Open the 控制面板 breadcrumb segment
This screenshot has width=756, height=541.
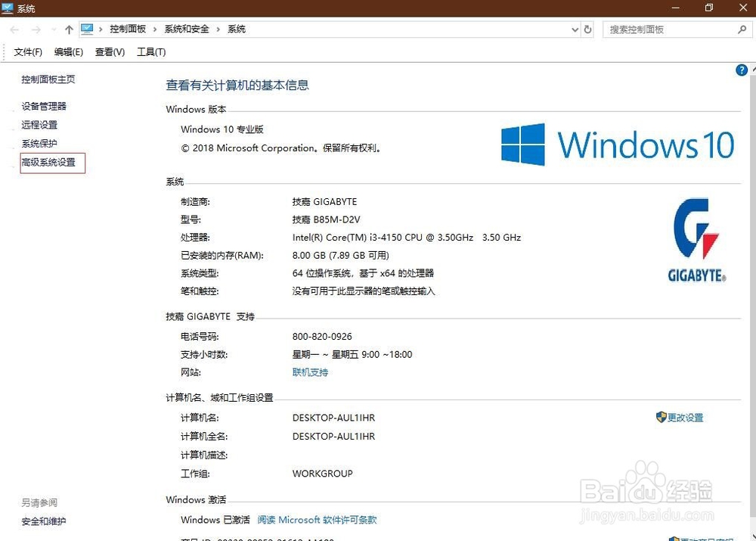[128, 29]
